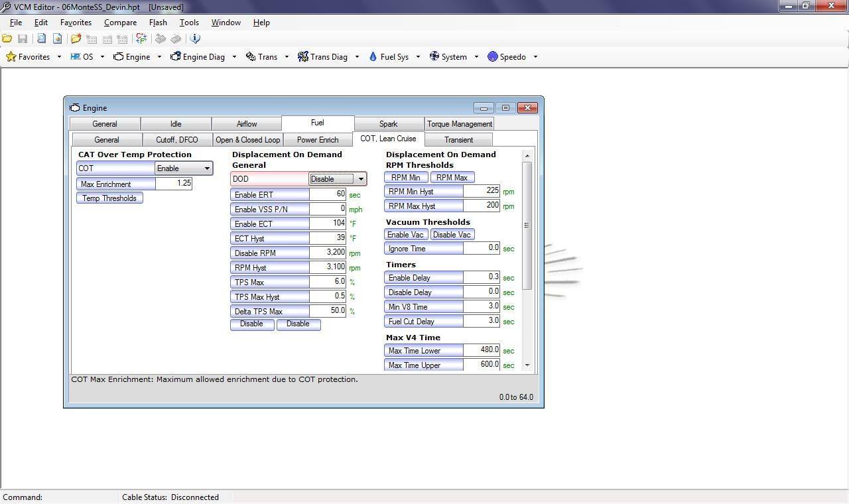Viewport: 849px width, 504px height.
Task: Open the Flash menu
Action: [x=158, y=23]
